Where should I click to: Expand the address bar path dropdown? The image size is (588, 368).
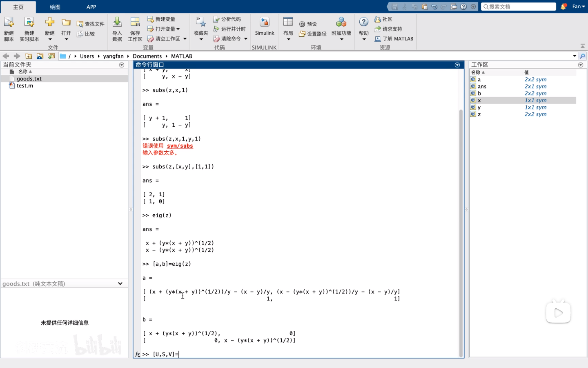[575, 56]
